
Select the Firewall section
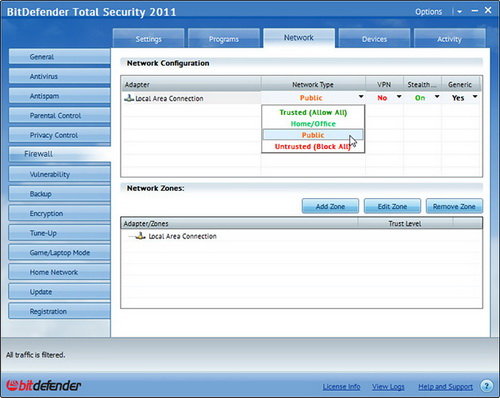click(x=59, y=154)
